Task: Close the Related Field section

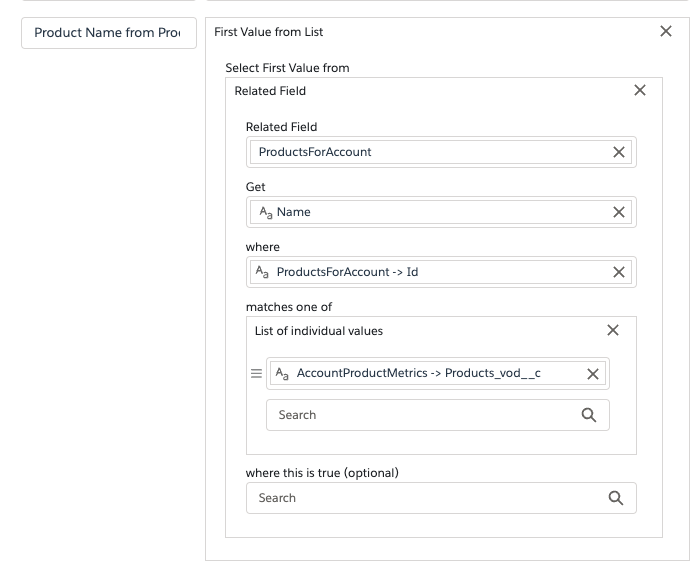Action: (640, 91)
